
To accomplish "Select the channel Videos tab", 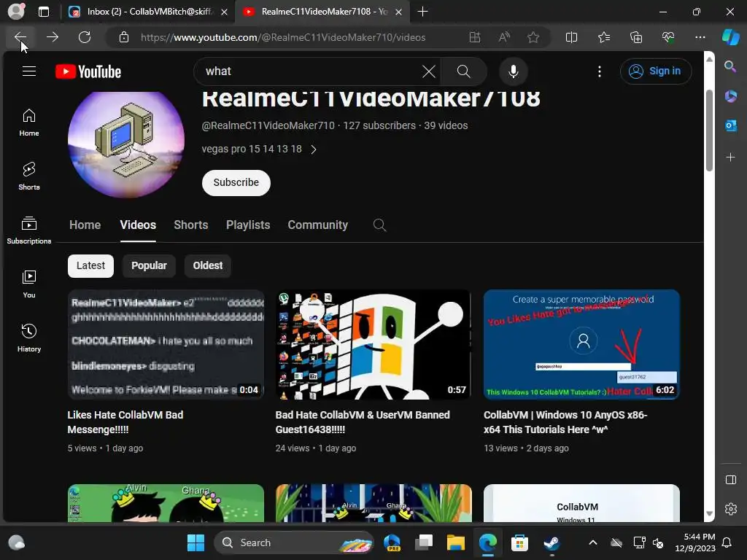I will [138, 225].
